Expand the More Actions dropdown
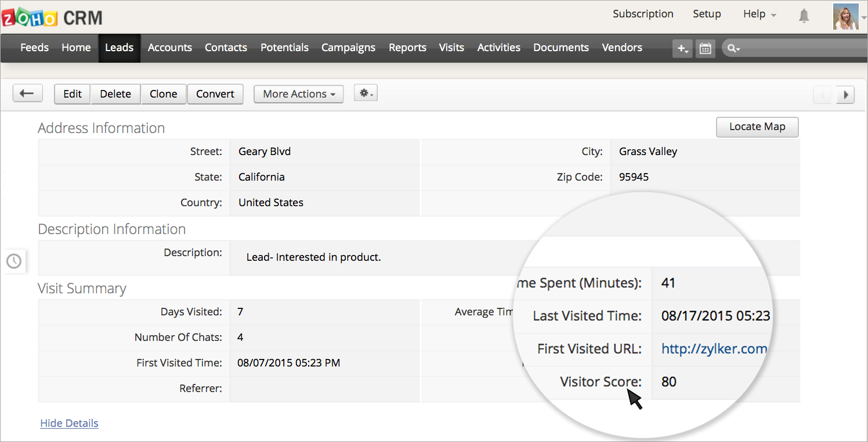Viewport: 868px width, 442px height. click(298, 94)
